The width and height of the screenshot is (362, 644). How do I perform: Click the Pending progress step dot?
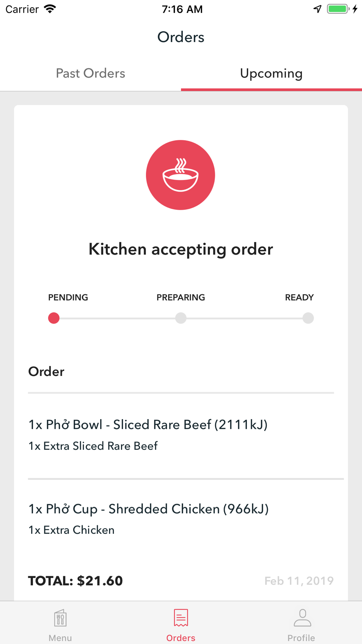point(54,318)
